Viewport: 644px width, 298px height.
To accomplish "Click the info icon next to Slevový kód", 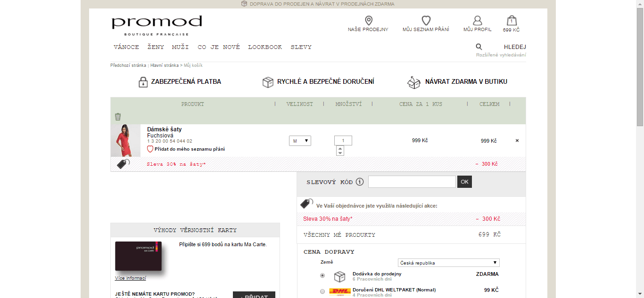I will click(360, 182).
